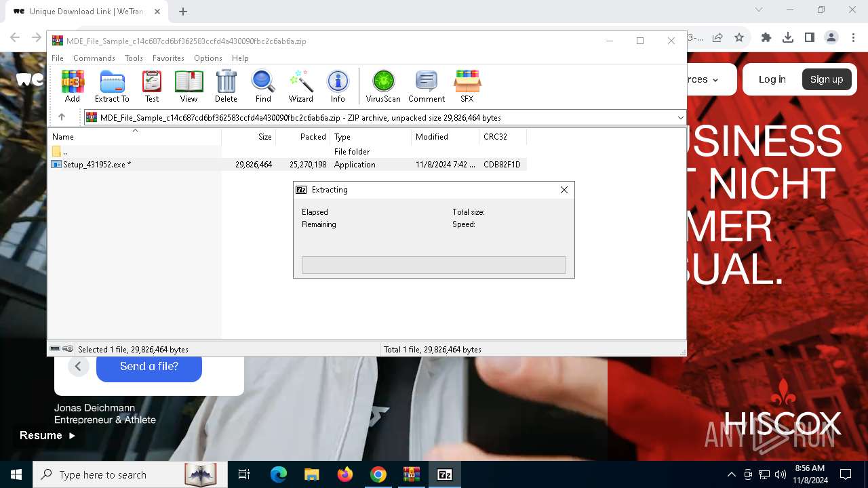Sort by Size column header
868x488 pixels.
pyautogui.click(x=249, y=137)
